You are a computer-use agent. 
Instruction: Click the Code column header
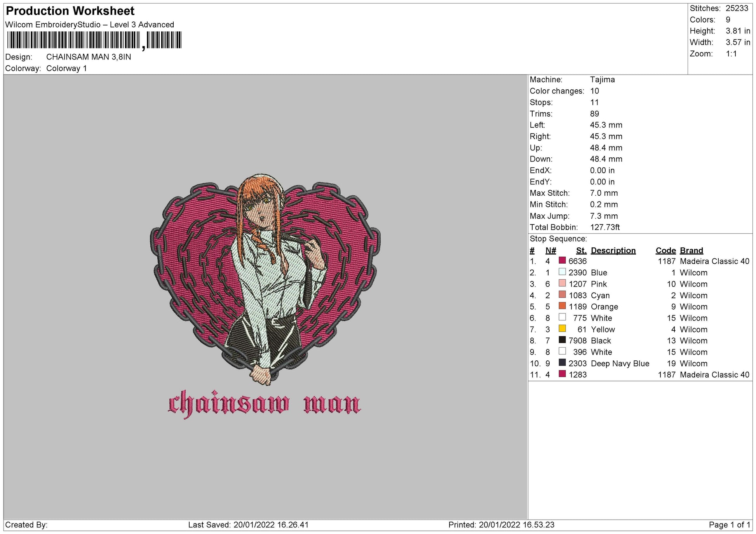[665, 250]
